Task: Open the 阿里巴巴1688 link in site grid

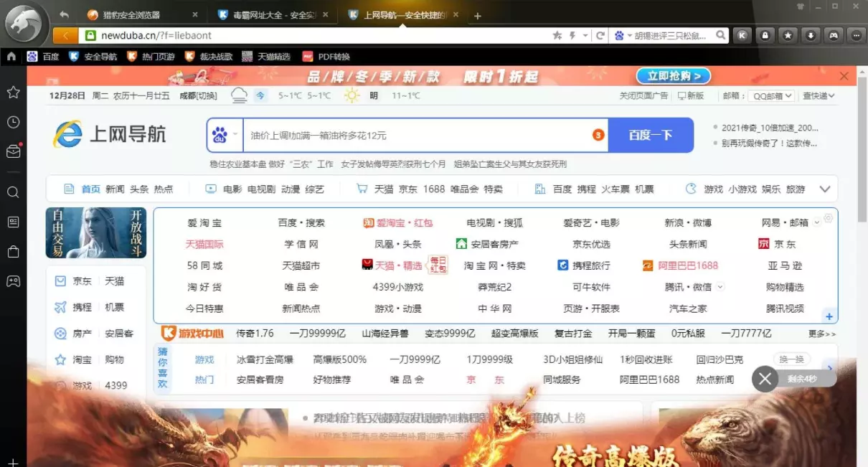Action: coord(681,265)
